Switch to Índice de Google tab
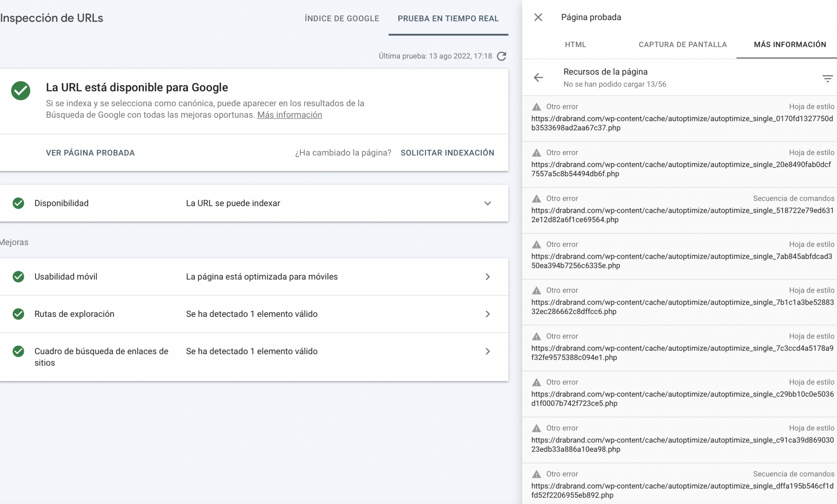 point(342,19)
